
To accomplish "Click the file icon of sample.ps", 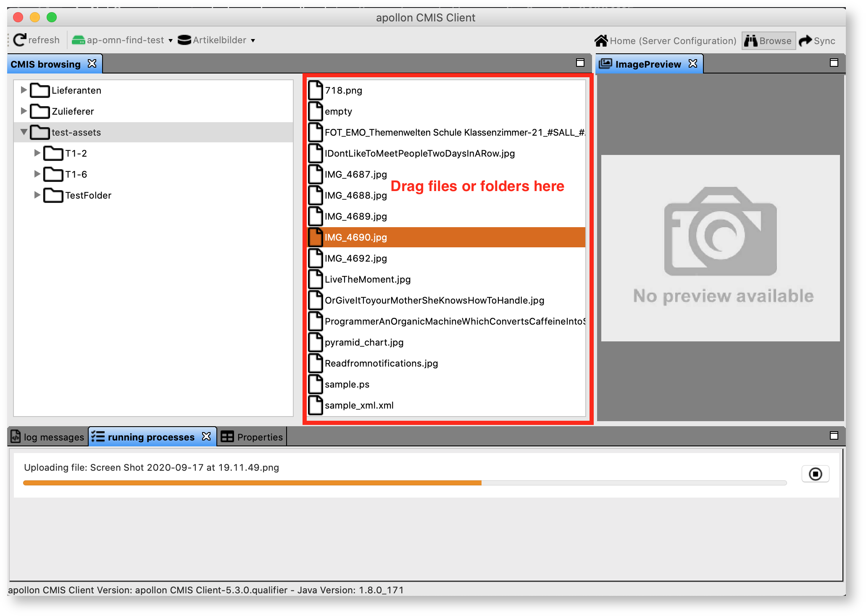I will tap(315, 384).
